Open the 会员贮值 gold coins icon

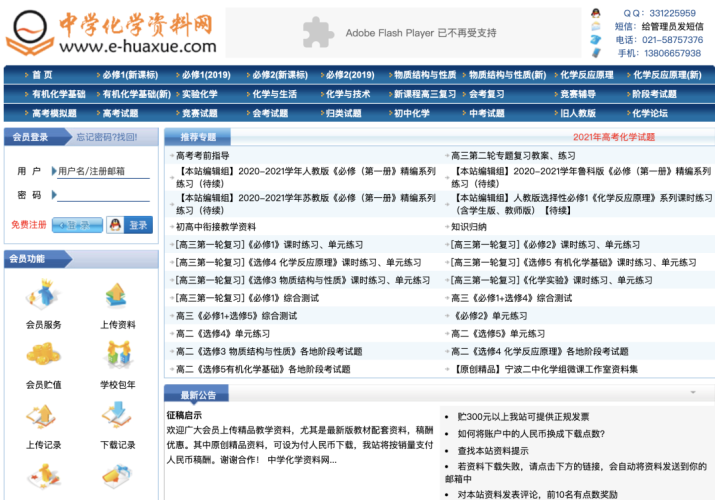[44, 356]
